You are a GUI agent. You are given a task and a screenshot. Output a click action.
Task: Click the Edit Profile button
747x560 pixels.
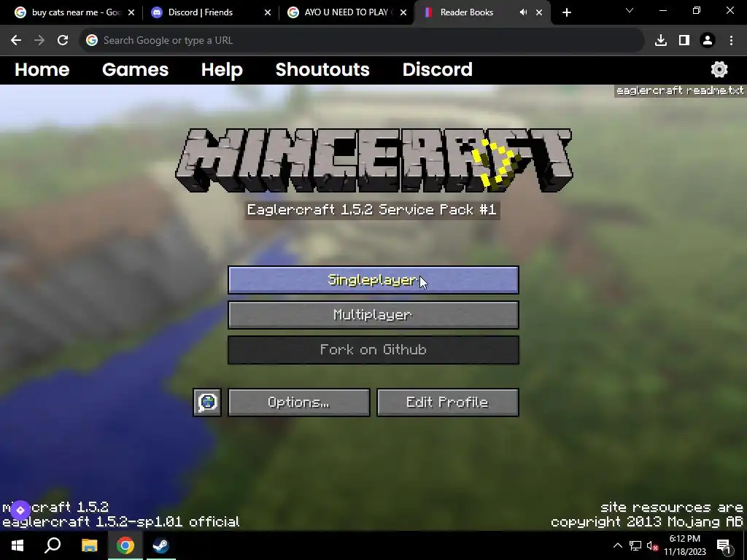[447, 402]
